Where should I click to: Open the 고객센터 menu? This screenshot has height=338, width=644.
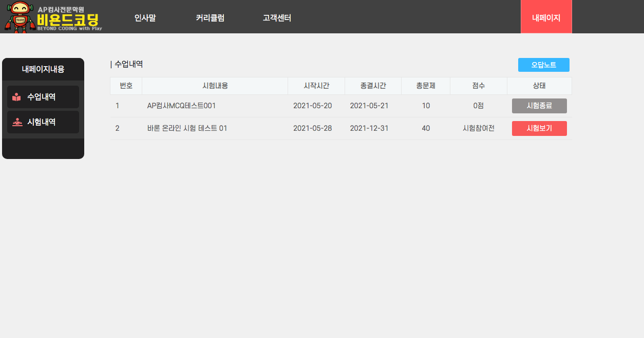pyautogui.click(x=277, y=17)
